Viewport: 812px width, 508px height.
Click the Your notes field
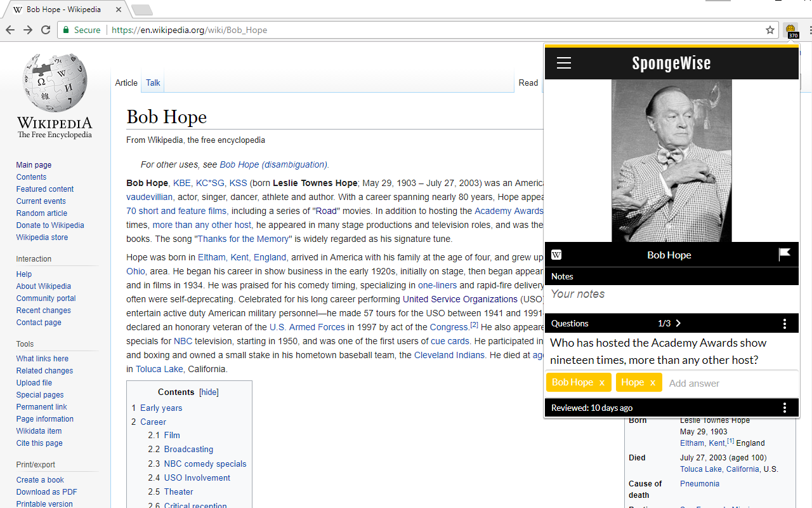[x=609, y=293]
